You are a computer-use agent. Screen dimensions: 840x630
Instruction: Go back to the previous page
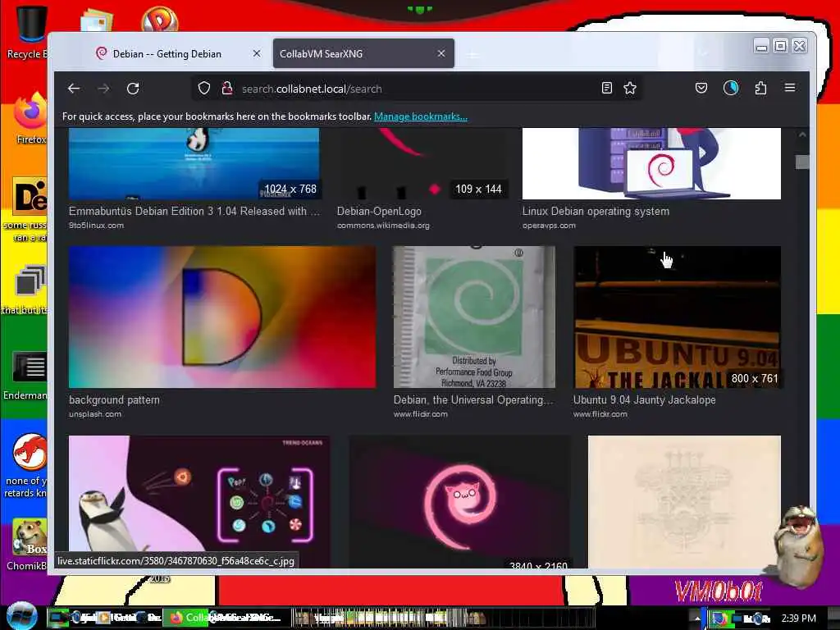click(74, 89)
